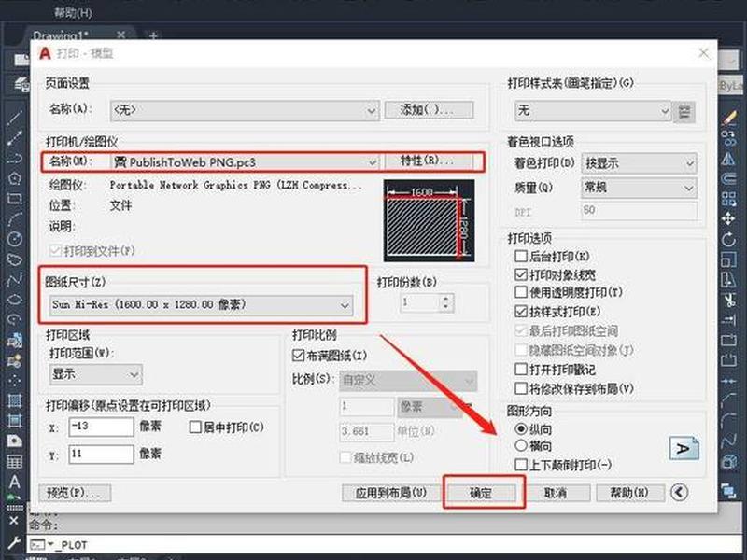Open 打印范围 显示 dropdown
Viewport: 747px width, 560px height.
(96, 374)
